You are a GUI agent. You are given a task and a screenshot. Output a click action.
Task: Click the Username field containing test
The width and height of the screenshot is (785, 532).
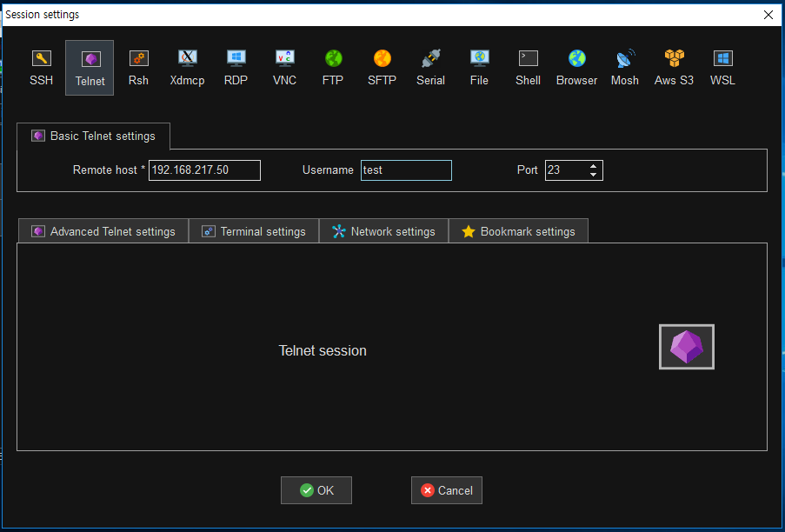click(406, 170)
